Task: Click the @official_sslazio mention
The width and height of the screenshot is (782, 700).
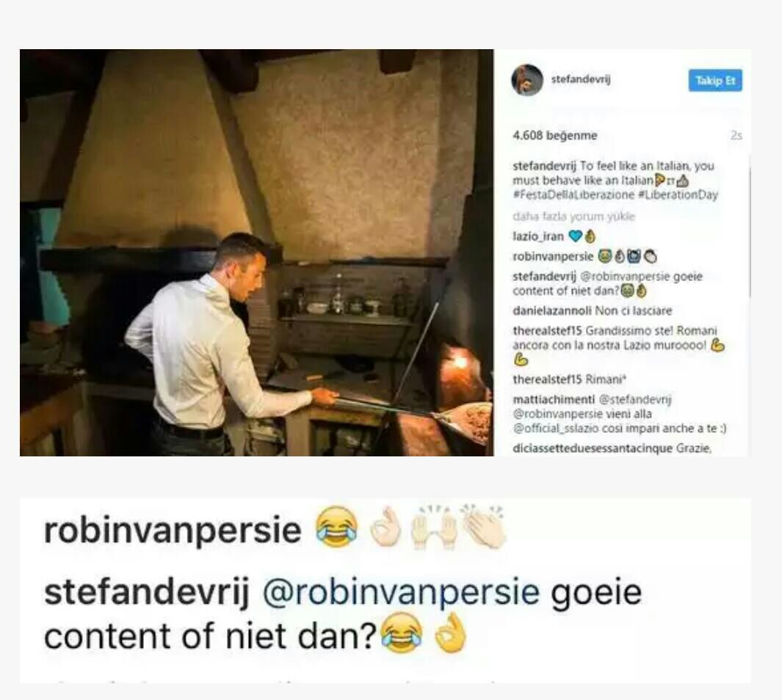Action: click(x=556, y=429)
